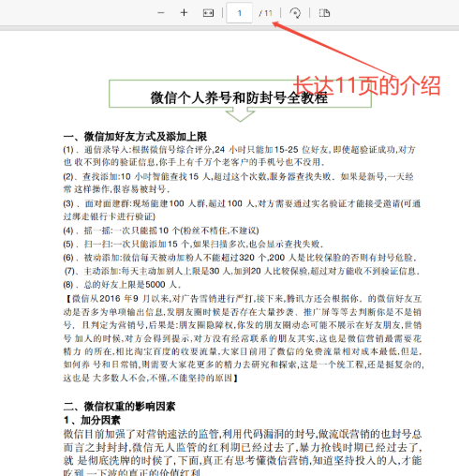Click the title 微信个人养号和防封号全教程

(x=239, y=97)
